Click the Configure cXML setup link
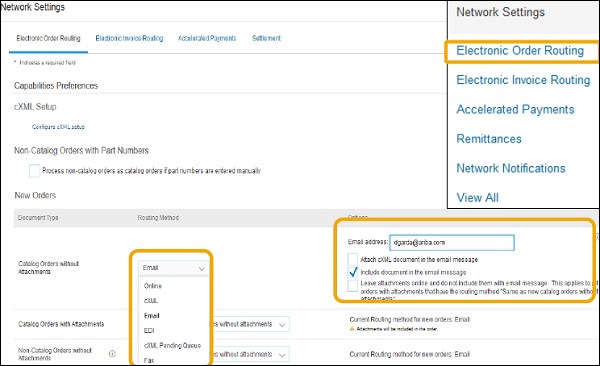The image size is (600, 366). pos(58,127)
